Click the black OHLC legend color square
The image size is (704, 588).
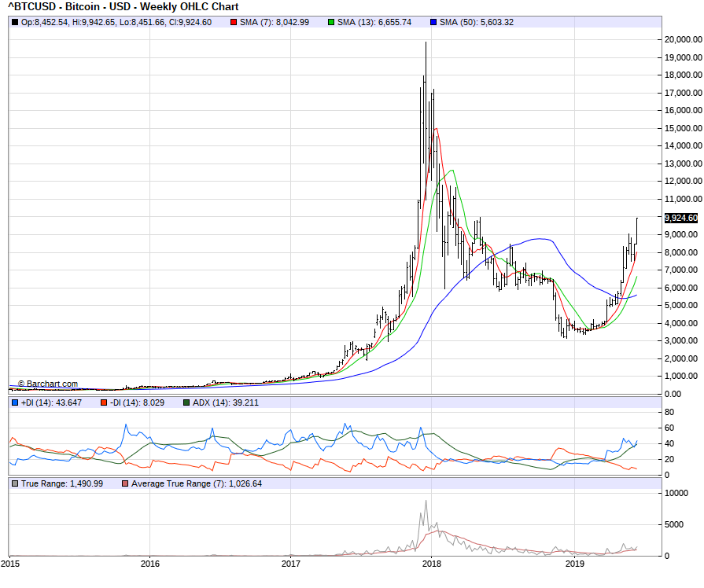click(15, 23)
